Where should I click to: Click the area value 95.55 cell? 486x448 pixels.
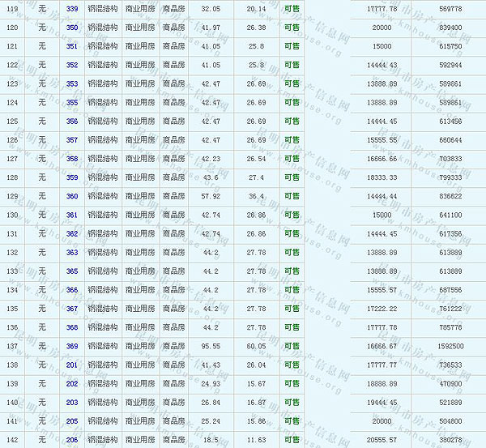211,346
